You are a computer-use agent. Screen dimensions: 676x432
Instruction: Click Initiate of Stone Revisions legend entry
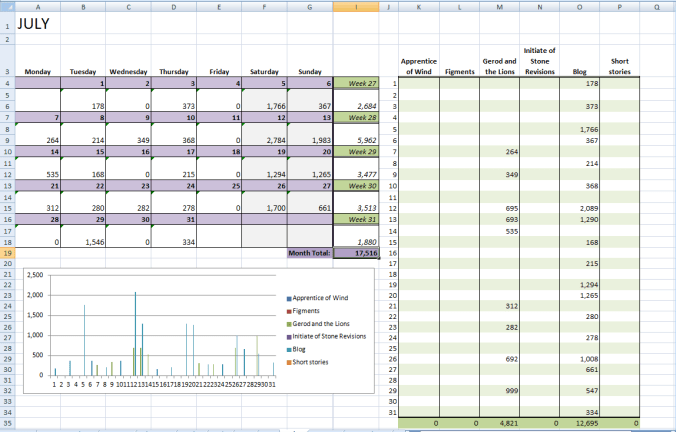coord(326,336)
